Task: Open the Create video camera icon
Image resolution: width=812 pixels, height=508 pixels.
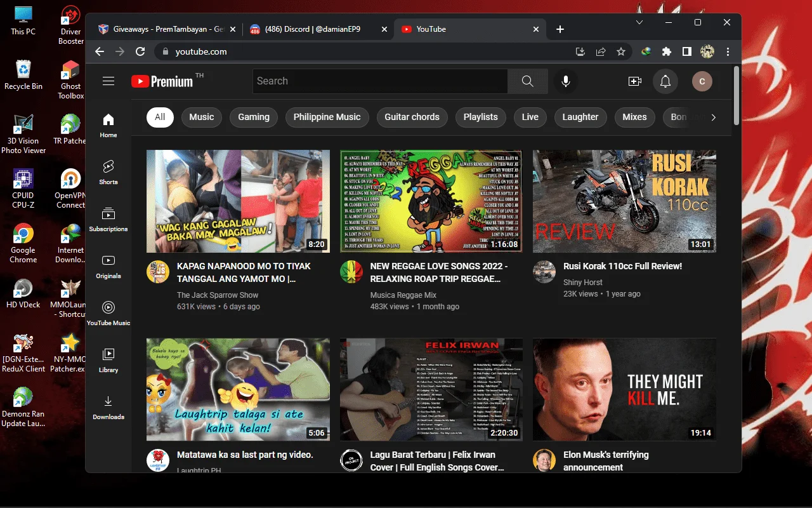Action: pos(634,81)
